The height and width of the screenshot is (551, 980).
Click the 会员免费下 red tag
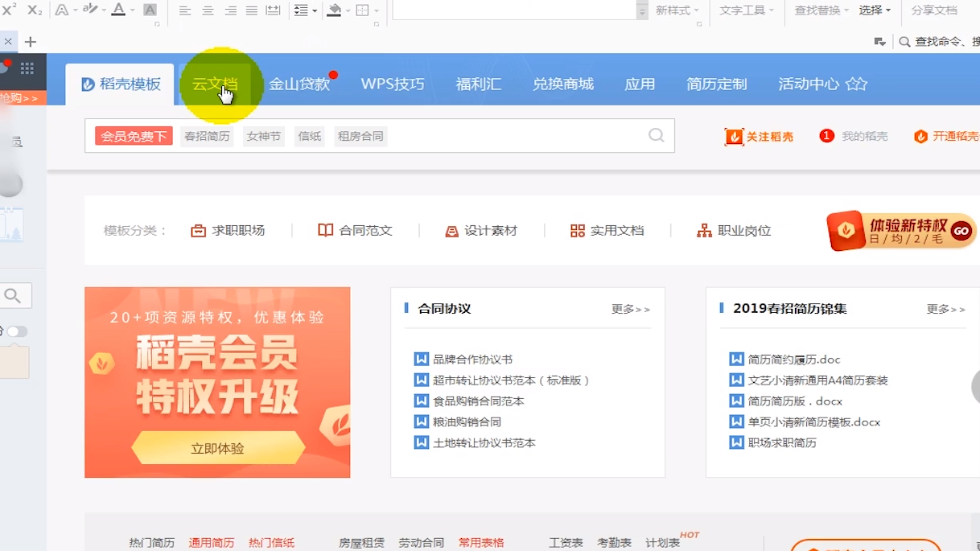pyautogui.click(x=134, y=136)
